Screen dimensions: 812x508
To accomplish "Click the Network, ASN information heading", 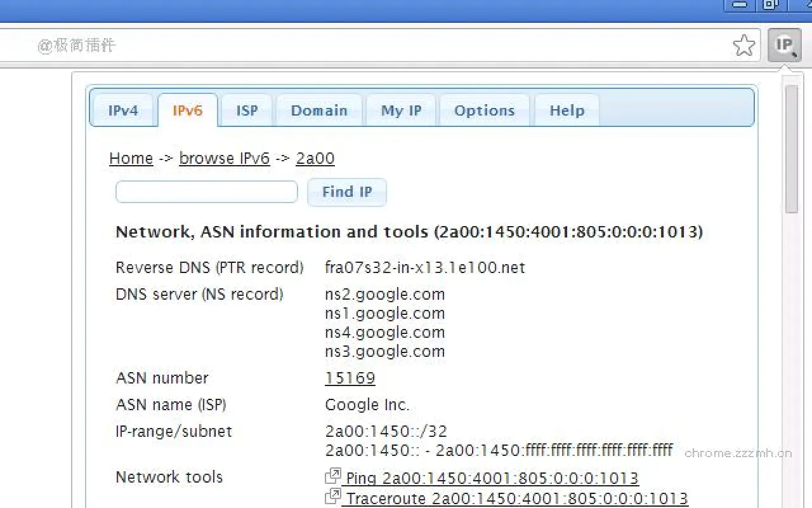I will (409, 232).
